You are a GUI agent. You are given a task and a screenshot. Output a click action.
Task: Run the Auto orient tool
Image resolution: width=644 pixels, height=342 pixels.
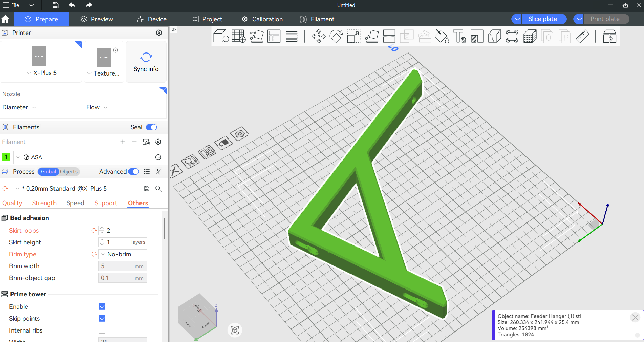click(x=256, y=36)
